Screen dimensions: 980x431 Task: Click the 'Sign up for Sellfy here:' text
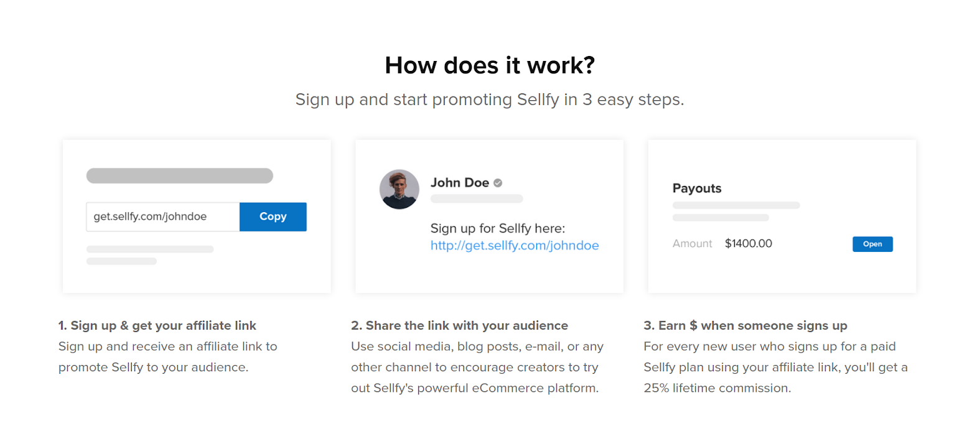[x=497, y=228]
